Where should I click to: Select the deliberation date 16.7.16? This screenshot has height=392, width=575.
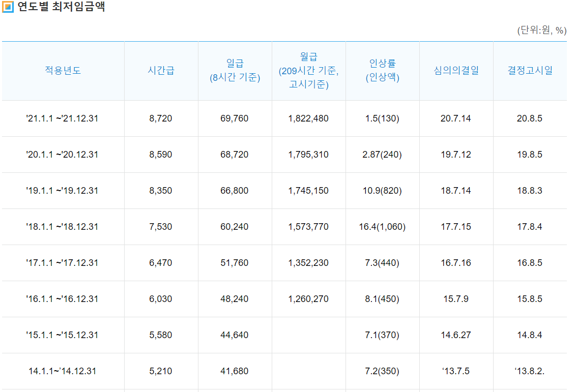pyautogui.click(x=456, y=263)
